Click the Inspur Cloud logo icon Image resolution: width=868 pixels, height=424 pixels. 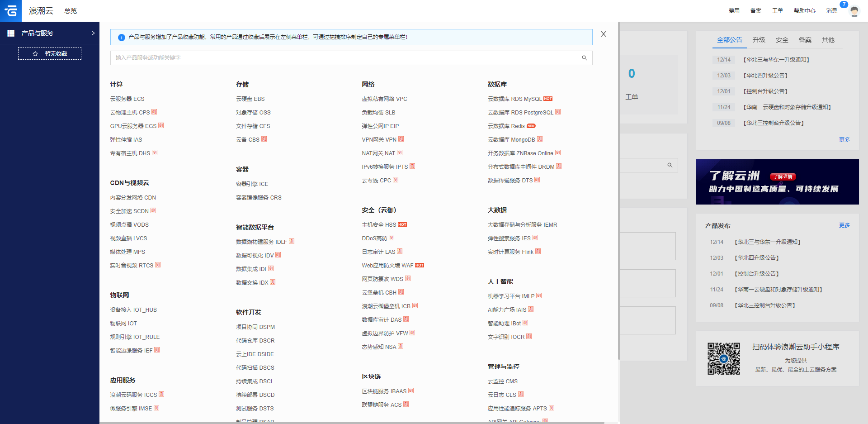11,11
